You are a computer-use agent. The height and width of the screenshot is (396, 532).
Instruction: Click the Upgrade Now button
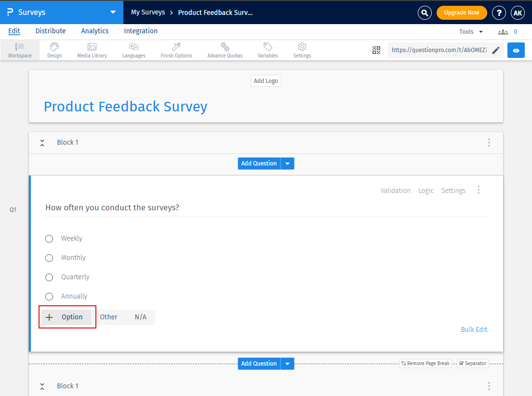coord(462,13)
